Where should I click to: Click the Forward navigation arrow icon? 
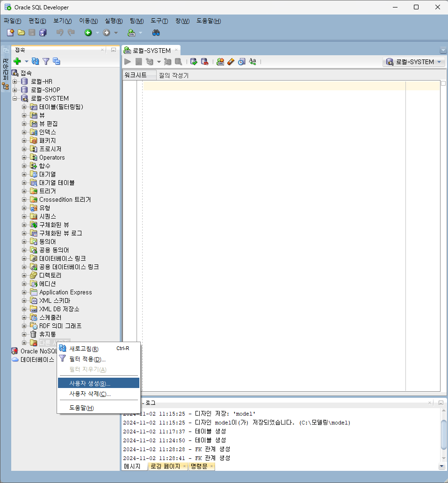pos(107,32)
